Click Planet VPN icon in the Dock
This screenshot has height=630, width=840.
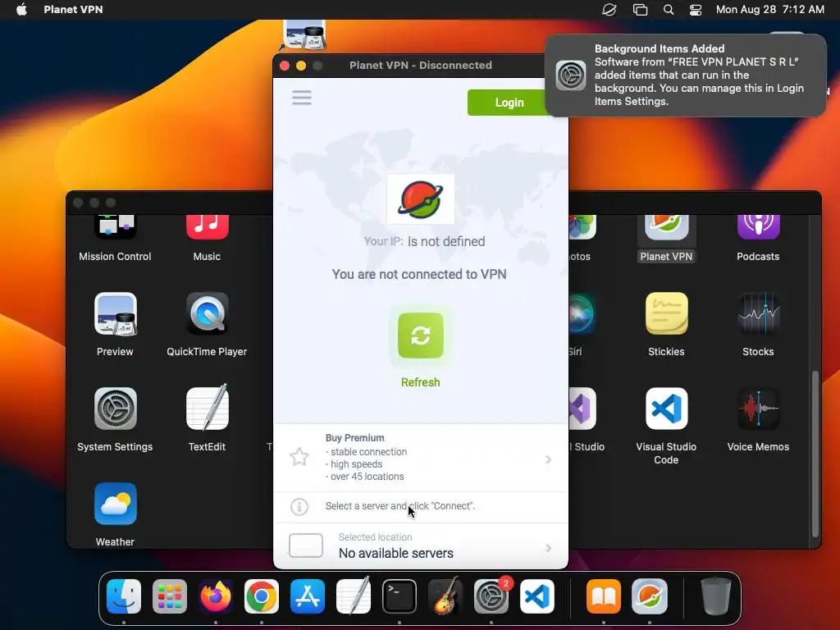650,596
